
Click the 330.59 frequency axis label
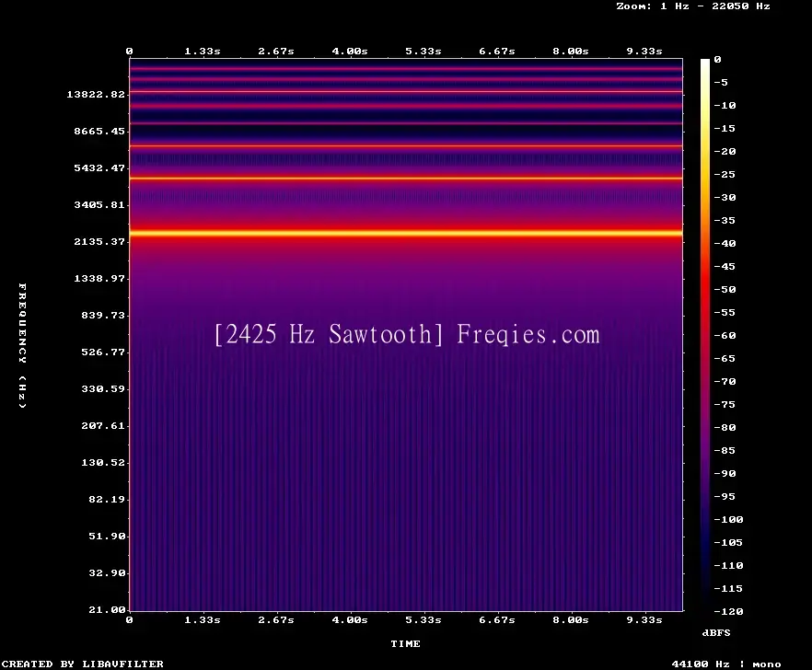[x=103, y=388]
